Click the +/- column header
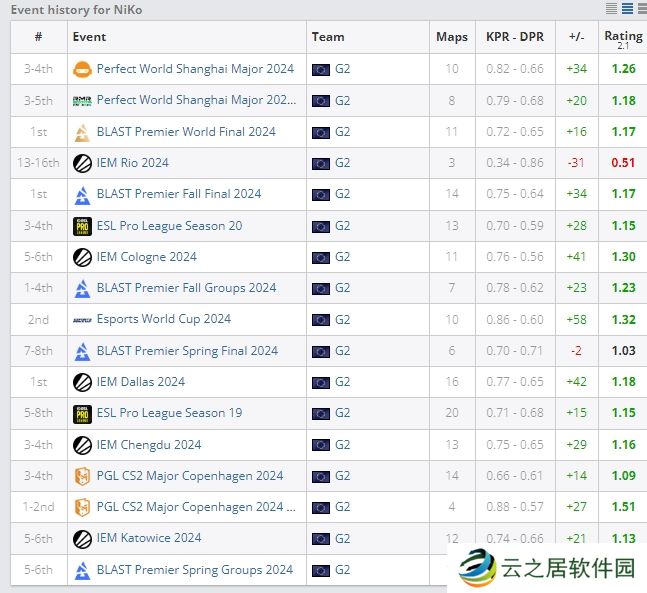This screenshot has width=647, height=593. click(x=576, y=37)
